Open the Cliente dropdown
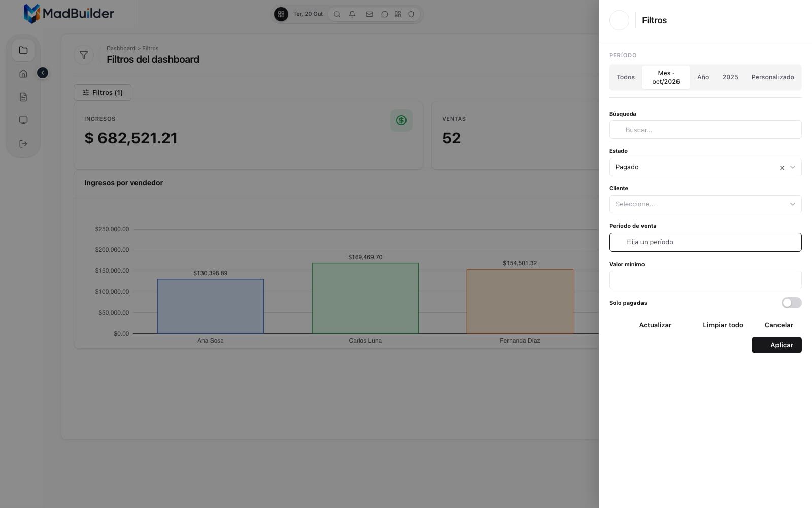This screenshot has width=812, height=508. [705, 204]
